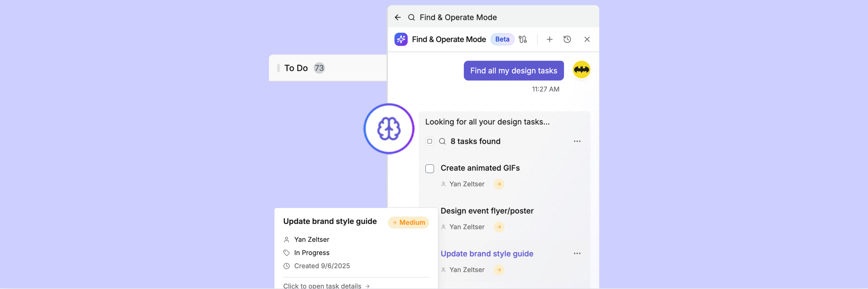The image size is (868, 289).
Task: Click the search magnifier icon in the top bar
Action: (x=411, y=17)
